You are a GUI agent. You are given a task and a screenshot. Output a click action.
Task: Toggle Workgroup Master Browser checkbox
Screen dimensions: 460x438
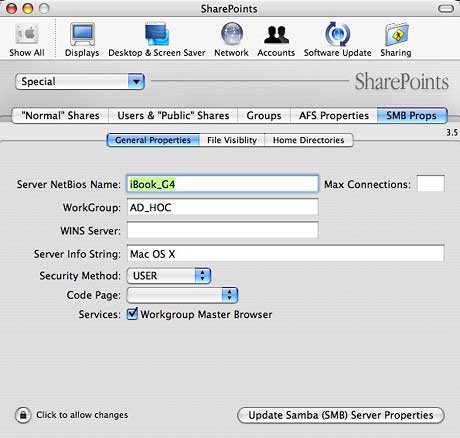tap(132, 314)
